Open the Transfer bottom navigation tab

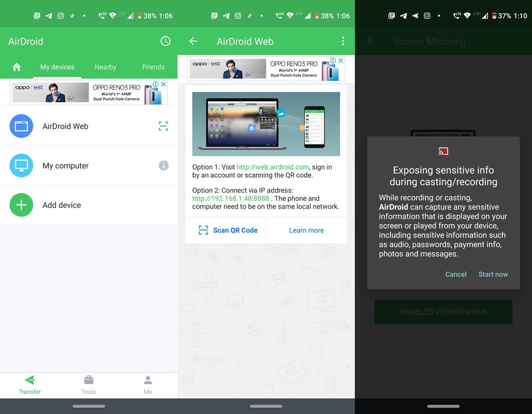29,385
